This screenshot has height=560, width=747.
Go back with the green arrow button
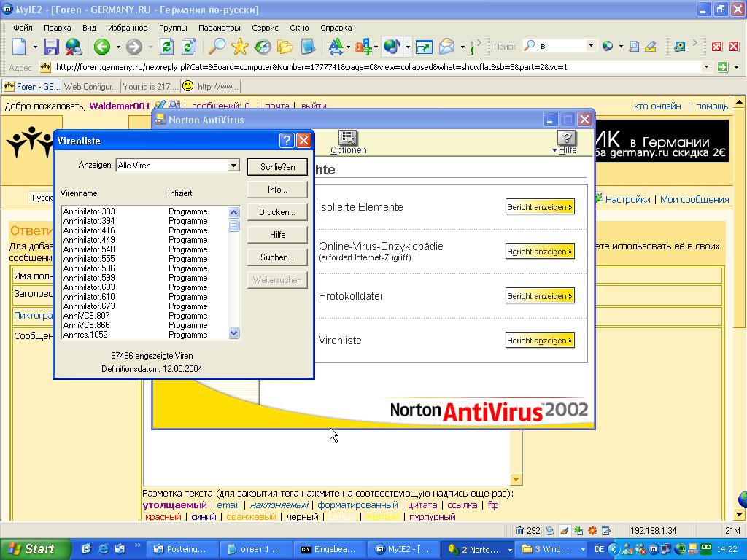(x=102, y=47)
